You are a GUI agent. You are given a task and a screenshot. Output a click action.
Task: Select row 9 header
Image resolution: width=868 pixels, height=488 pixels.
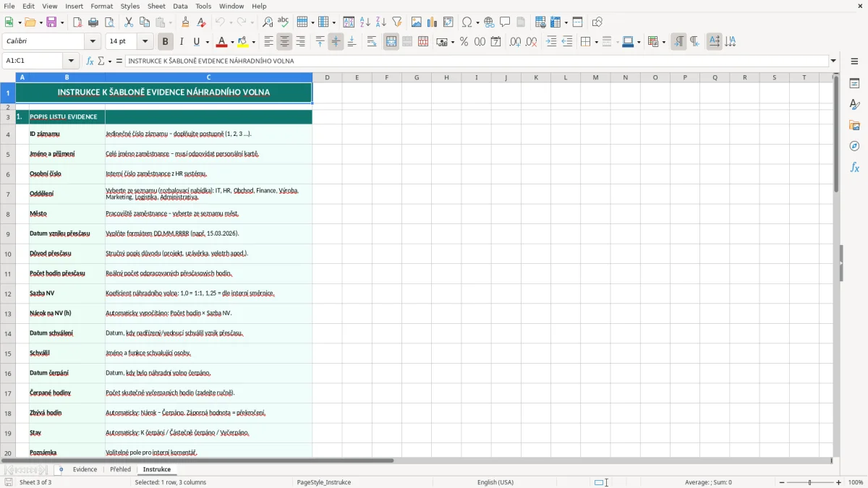point(8,234)
